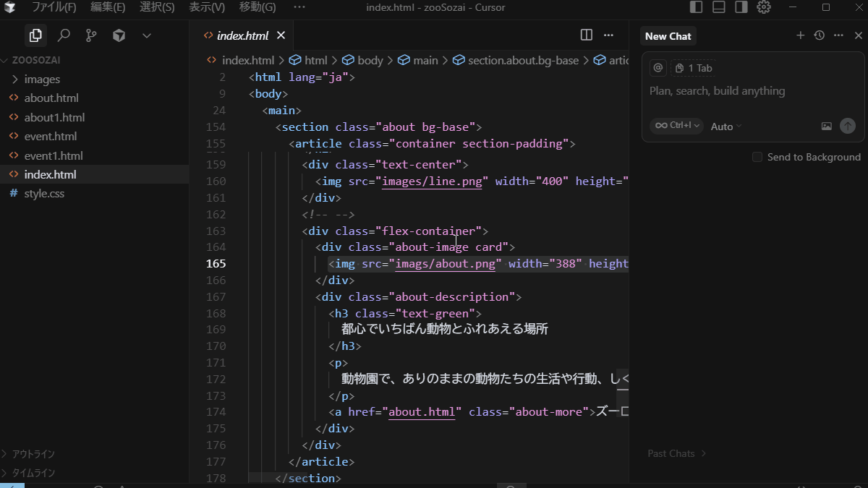Expand the images folder
The image size is (868, 488).
[95, 79]
